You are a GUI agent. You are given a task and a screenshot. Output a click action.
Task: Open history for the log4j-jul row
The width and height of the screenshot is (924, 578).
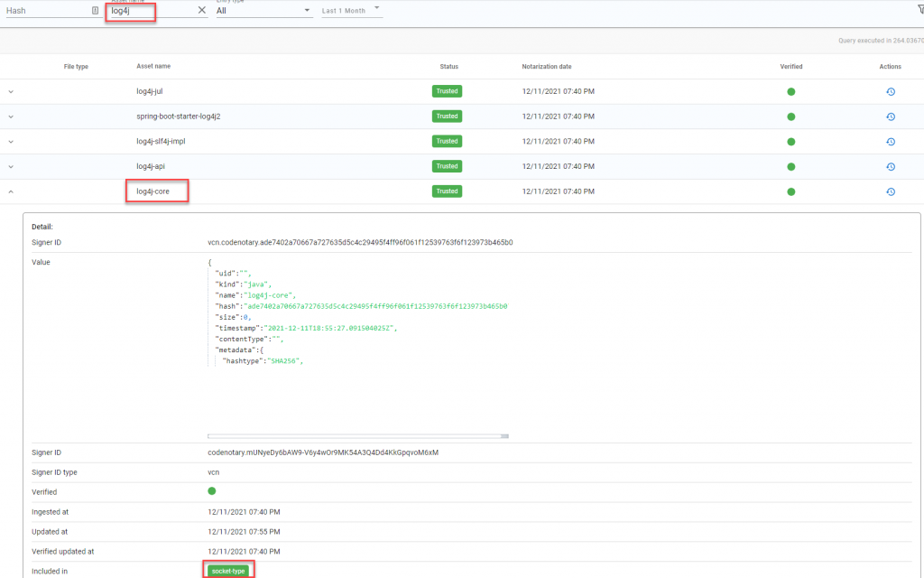click(891, 91)
